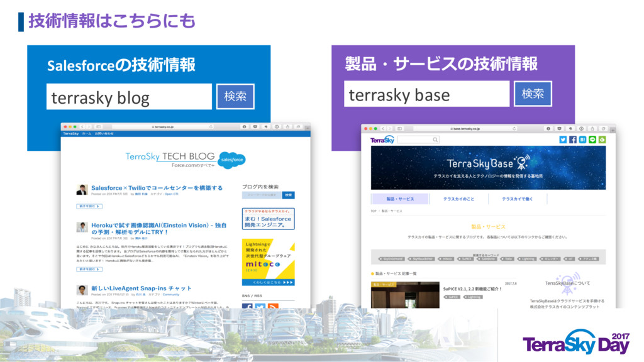Screen dimensions: 644x362
Task: Click the TerraSky TECH BLOG title logo
Action: pos(170,157)
